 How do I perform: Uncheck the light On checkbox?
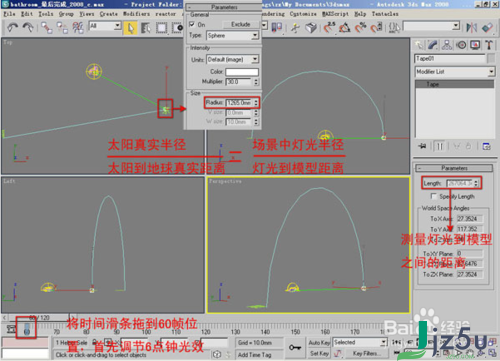point(192,24)
